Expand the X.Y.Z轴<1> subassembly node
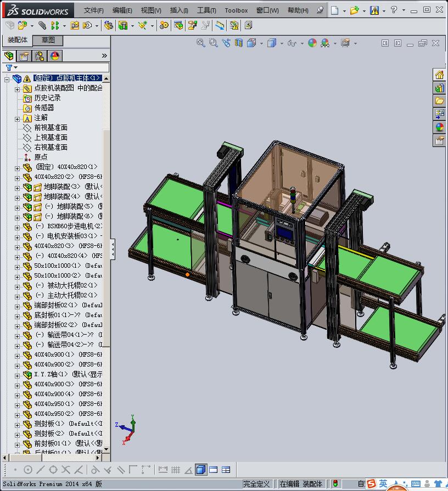The image size is (448, 491). point(17,376)
